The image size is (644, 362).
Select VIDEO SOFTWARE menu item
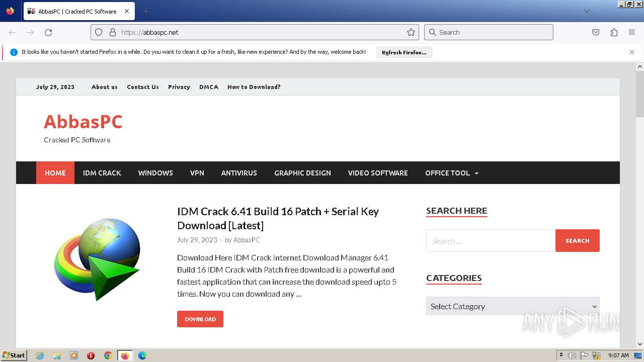pos(378,172)
